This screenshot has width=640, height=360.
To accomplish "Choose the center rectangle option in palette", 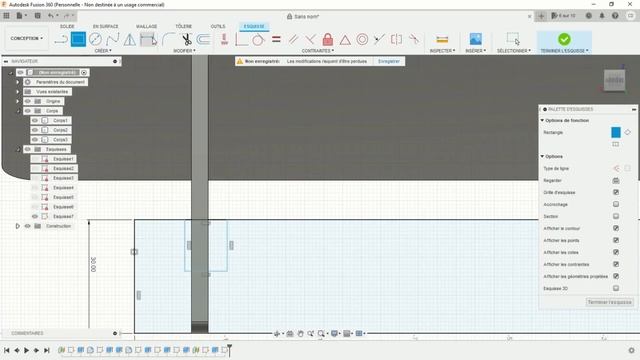I will click(x=616, y=144).
